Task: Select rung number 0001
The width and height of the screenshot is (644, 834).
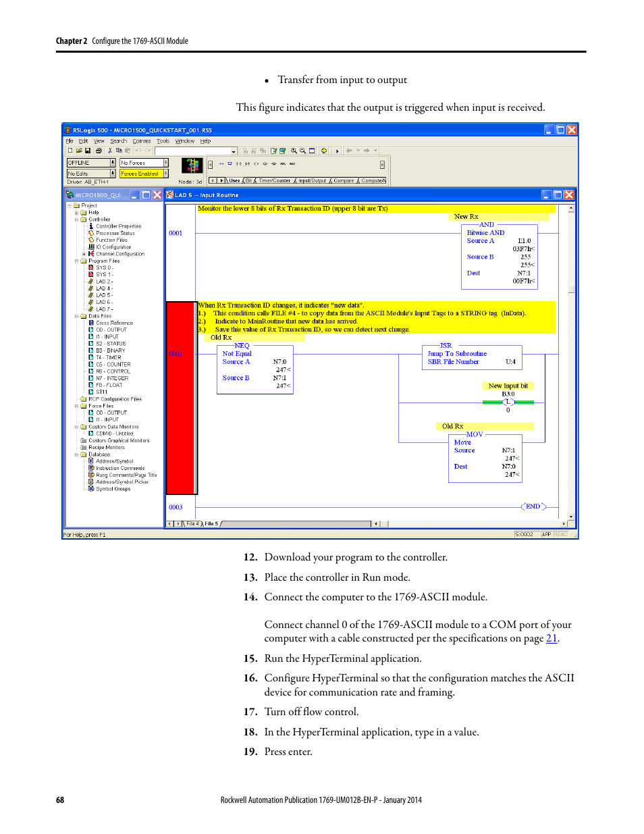Action: click(x=176, y=233)
